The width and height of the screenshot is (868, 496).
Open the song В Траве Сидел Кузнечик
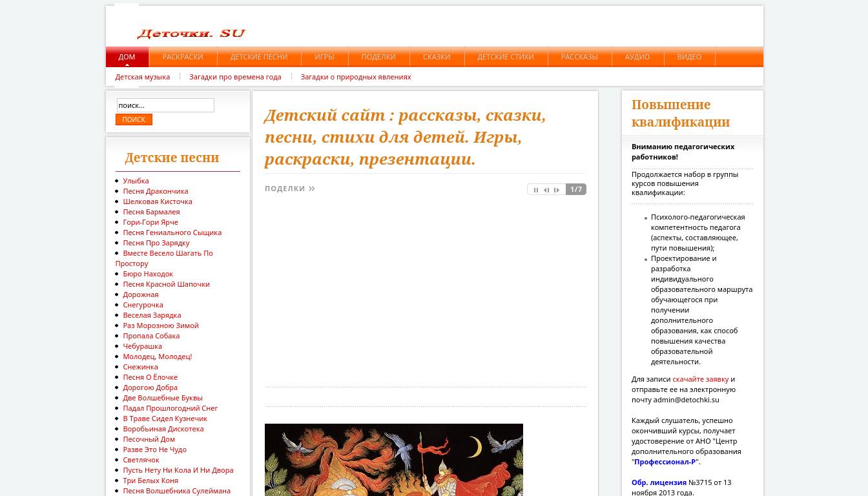point(165,418)
